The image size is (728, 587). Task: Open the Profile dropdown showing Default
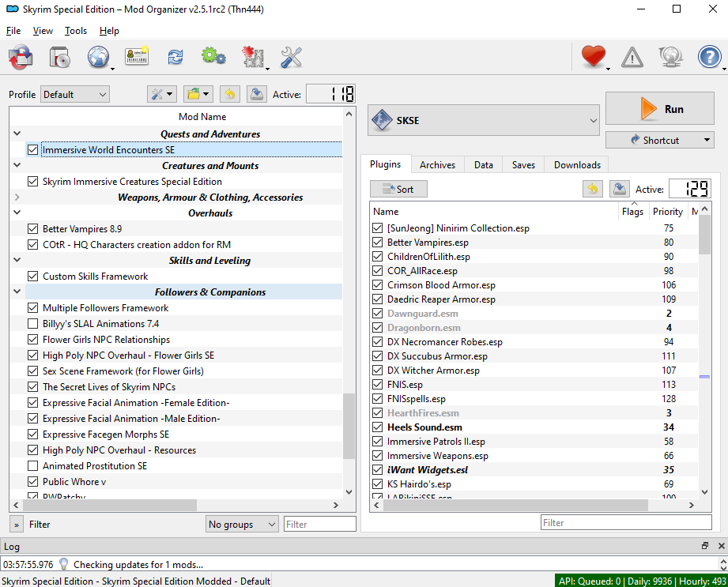pos(75,95)
